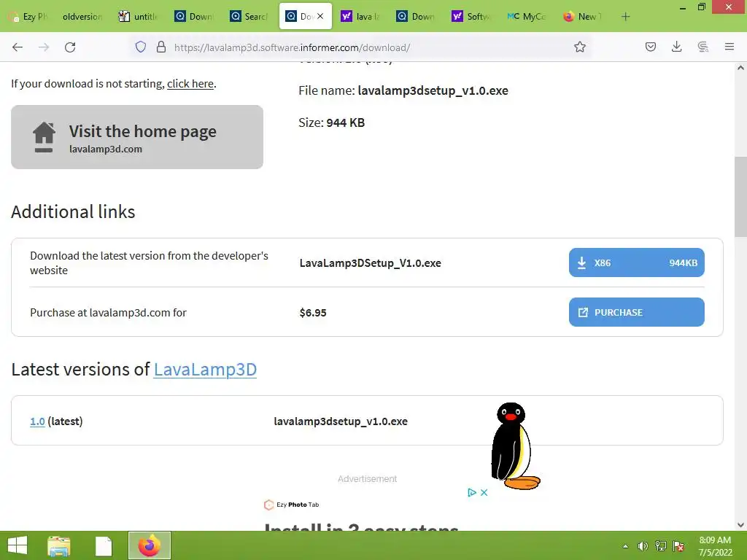
Task: Select the $6.95 price text
Action: click(313, 313)
